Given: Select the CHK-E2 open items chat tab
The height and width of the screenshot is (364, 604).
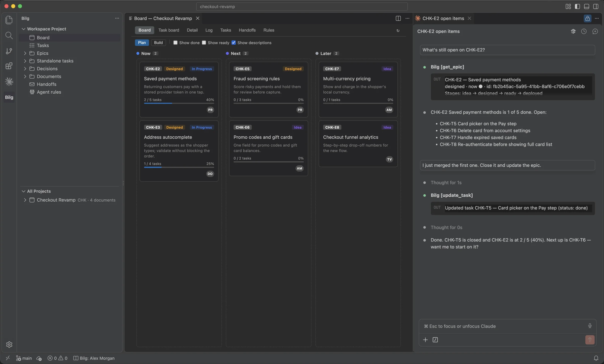Looking at the screenshot, I should pos(443,18).
